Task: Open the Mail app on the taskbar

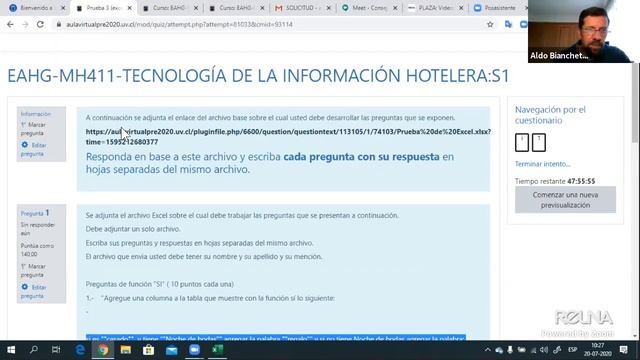Action: click(x=171, y=350)
